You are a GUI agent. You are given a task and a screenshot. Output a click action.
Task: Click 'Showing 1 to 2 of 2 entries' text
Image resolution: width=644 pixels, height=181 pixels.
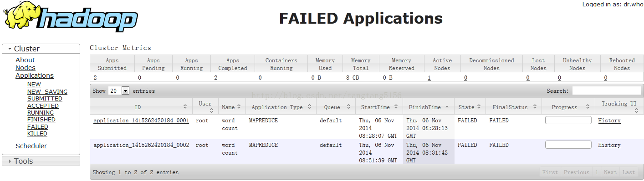pos(135,172)
